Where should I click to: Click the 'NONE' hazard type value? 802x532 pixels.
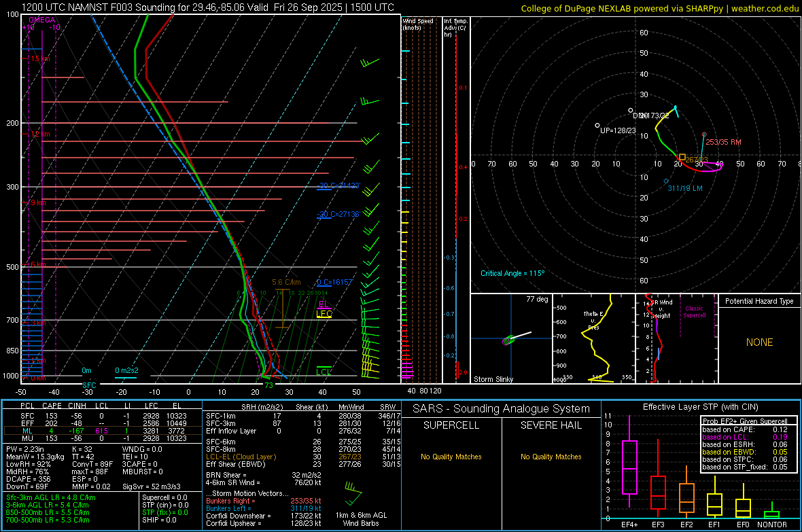tap(760, 342)
